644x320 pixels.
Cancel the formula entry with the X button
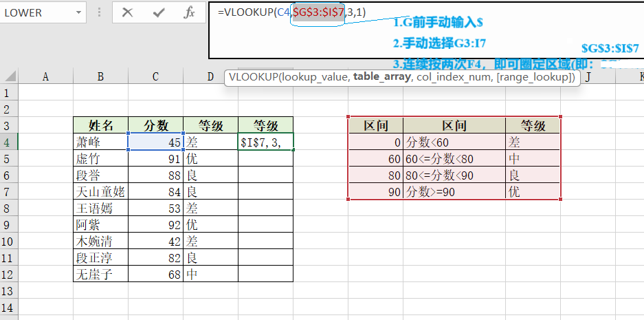pos(127,13)
